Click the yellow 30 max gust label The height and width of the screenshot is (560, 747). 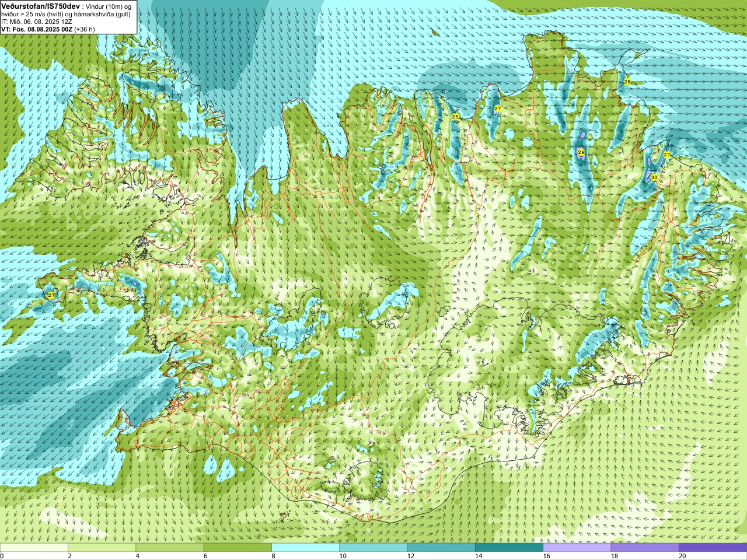[654, 177]
